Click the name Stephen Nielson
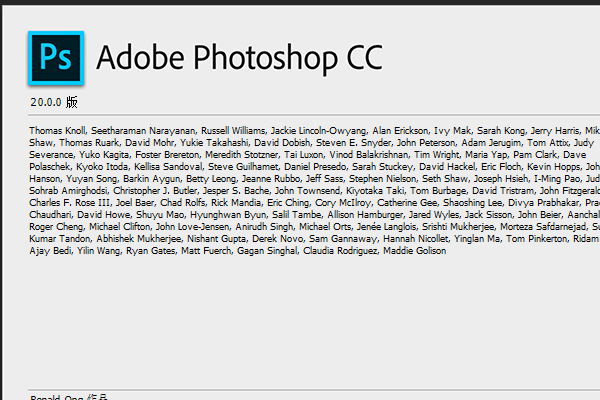Viewport: 600px width, 400px height. click(x=382, y=179)
